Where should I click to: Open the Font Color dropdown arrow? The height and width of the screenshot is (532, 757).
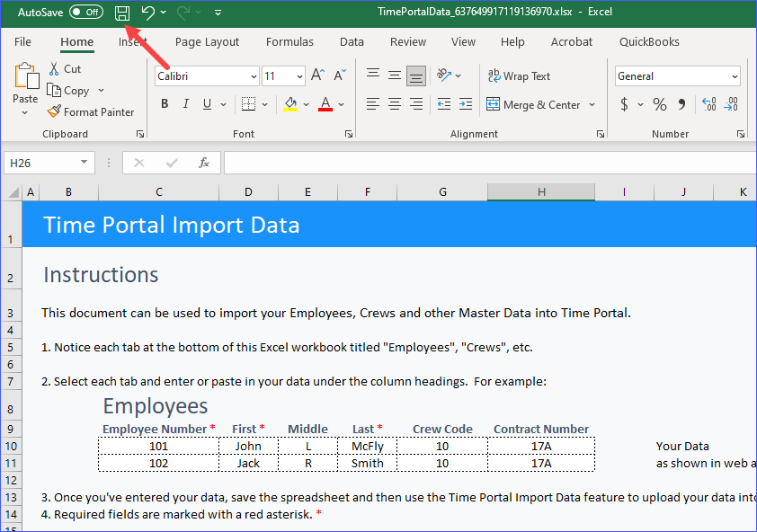click(x=342, y=104)
